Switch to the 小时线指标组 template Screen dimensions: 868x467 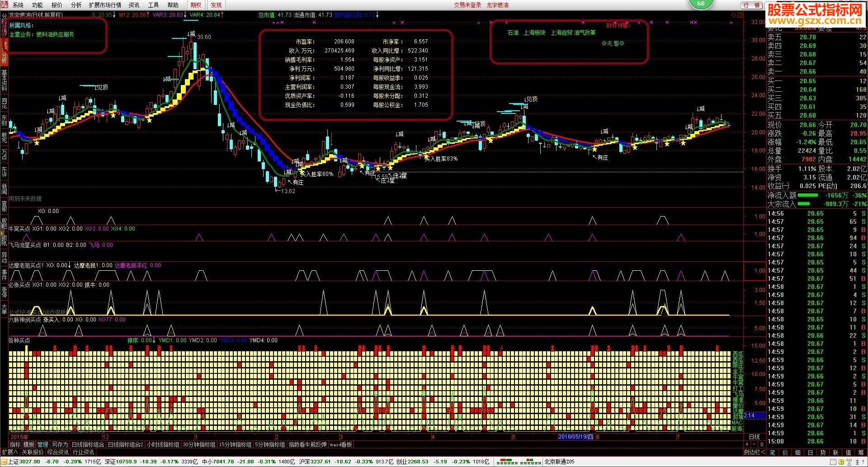pos(163,445)
